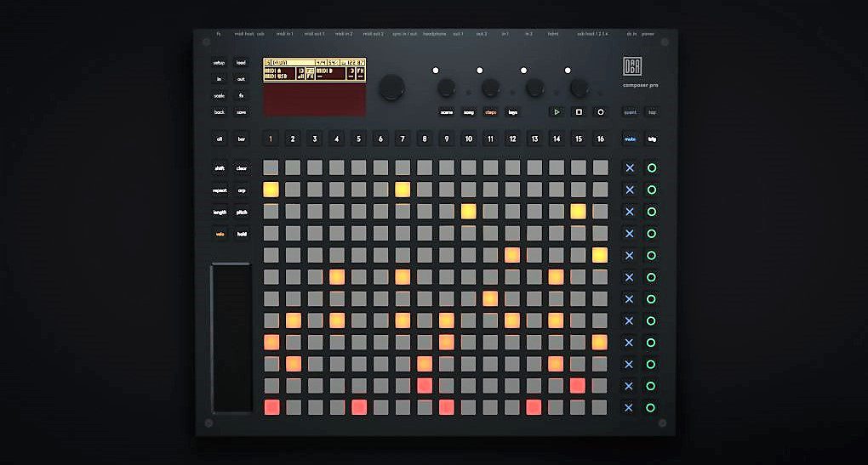The width and height of the screenshot is (868, 465).
Task: Click the 'bar' button
Action: pyautogui.click(x=242, y=139)
